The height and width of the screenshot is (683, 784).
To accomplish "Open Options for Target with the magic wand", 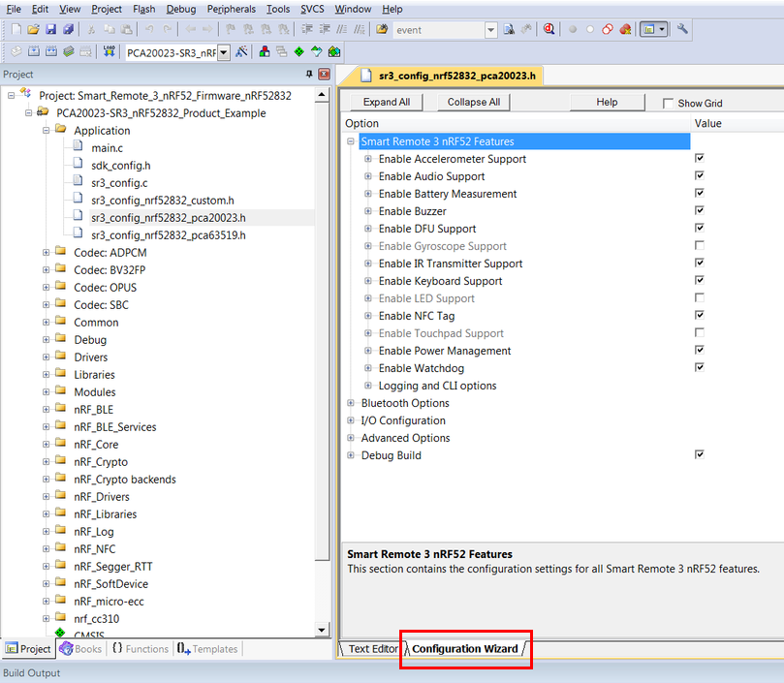I will [241, 51].
